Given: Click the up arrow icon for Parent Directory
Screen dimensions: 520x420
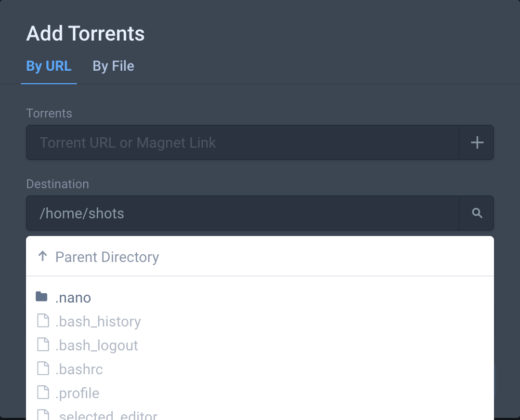Looking at the screenshot, I should 43,256.
